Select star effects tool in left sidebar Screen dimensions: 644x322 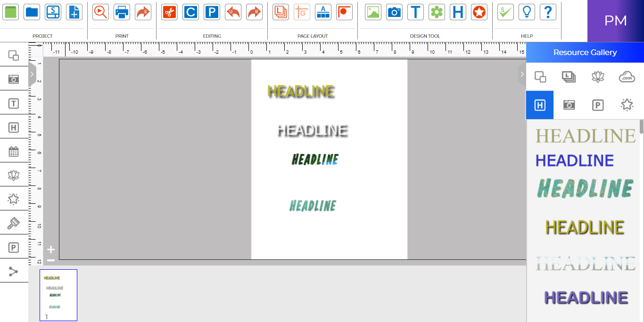point(14,199)
